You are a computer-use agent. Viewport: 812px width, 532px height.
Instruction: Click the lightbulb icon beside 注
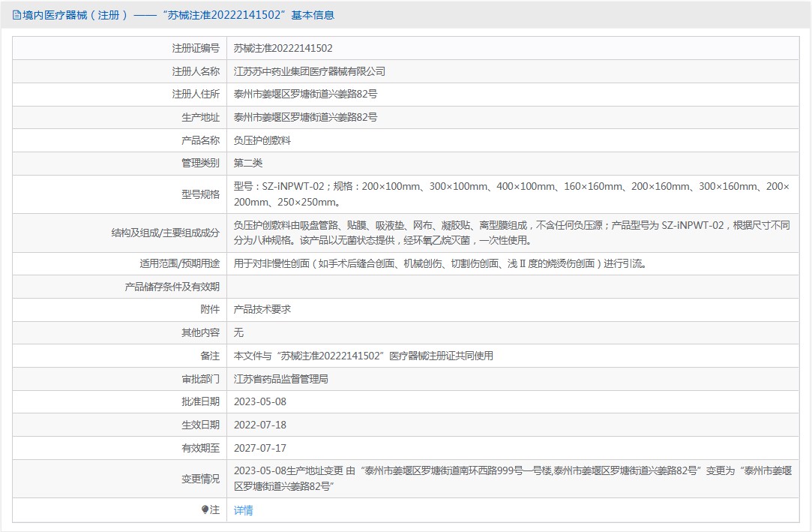point(205,510)
